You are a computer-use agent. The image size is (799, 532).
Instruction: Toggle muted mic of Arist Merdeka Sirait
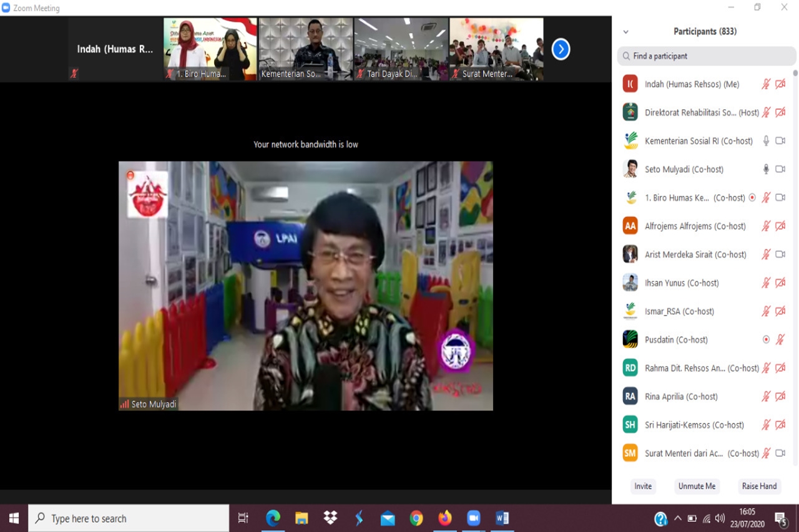pyautogui.click(x=766, y=254)
